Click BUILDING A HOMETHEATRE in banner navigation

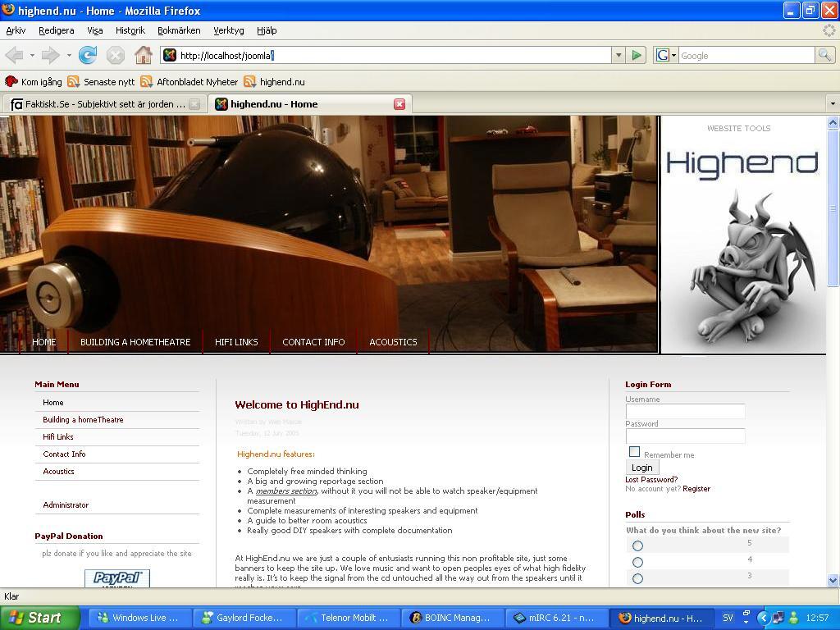[x=135, y=342]
